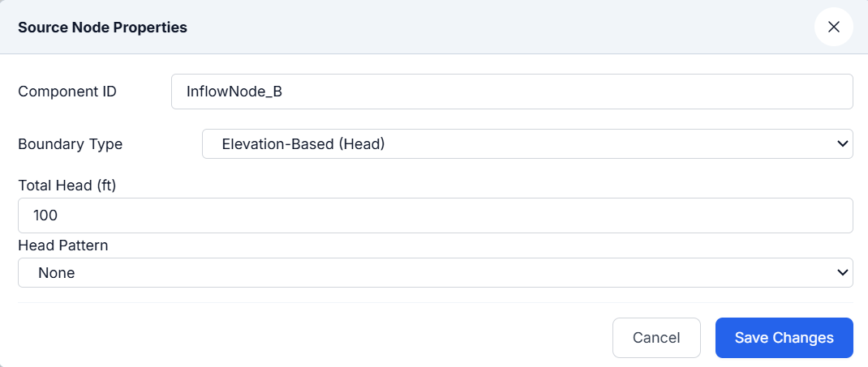Click the dialog header bar
Screen dimensions: 868x367
(x=434, y=27)
